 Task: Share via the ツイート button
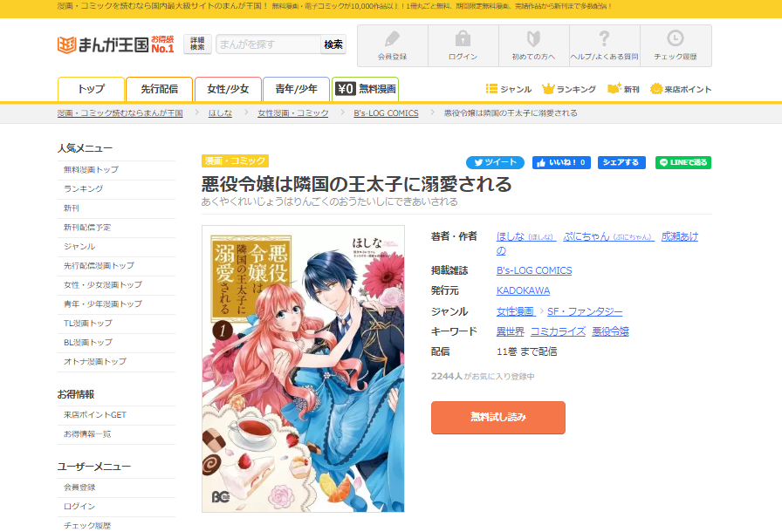[495, 162]
